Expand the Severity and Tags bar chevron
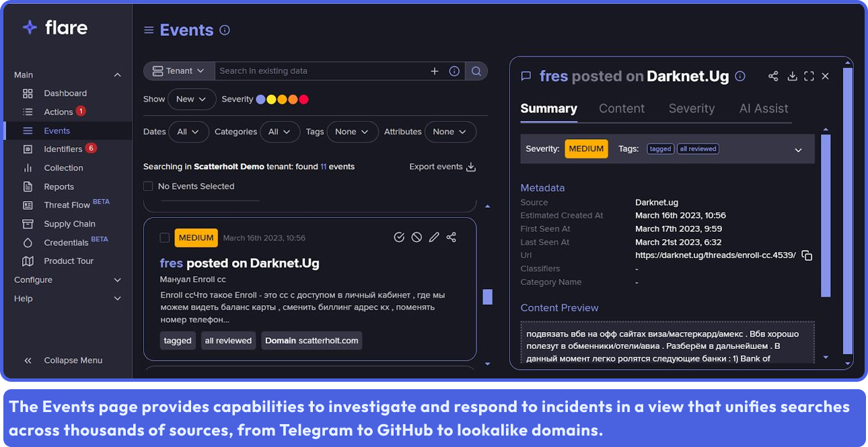 pos(799,150)
